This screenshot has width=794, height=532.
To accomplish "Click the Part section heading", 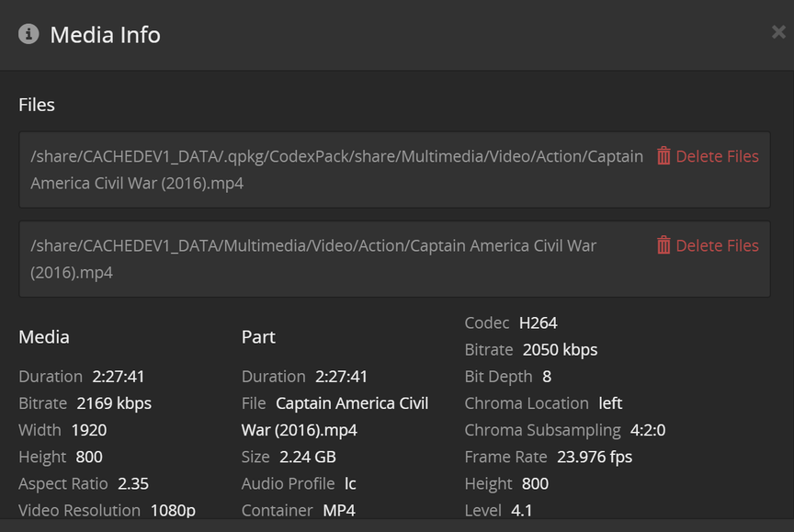I will tap(258, 337).
